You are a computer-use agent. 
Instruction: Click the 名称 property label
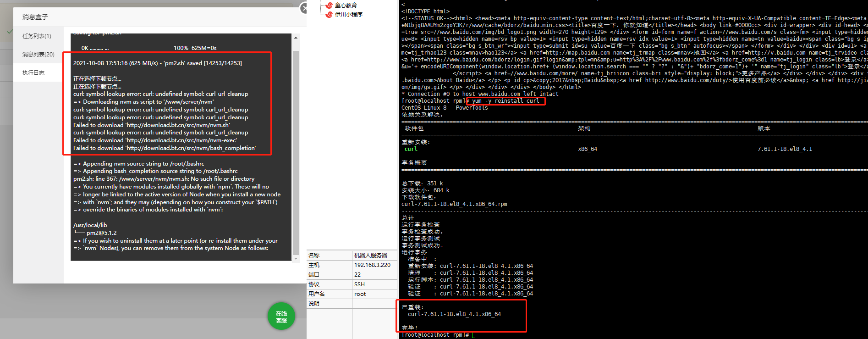pyautogui.click(x=314, y=255)
